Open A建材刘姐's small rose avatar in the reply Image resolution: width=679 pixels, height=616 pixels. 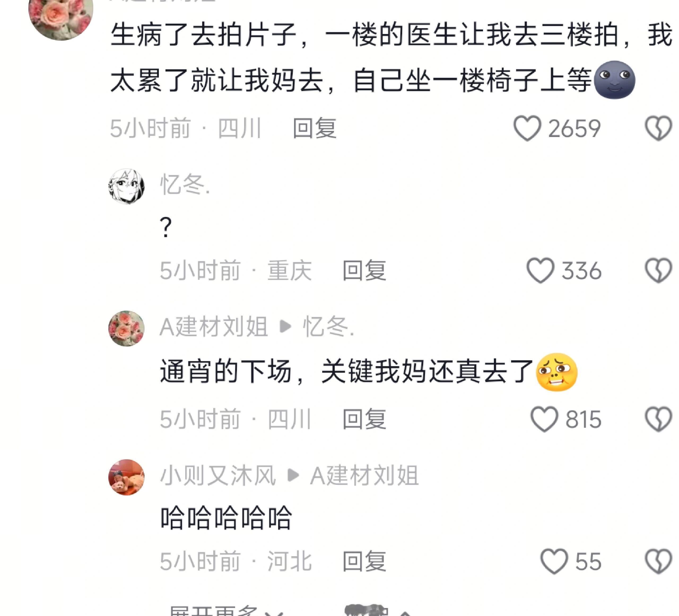point(126,328)
